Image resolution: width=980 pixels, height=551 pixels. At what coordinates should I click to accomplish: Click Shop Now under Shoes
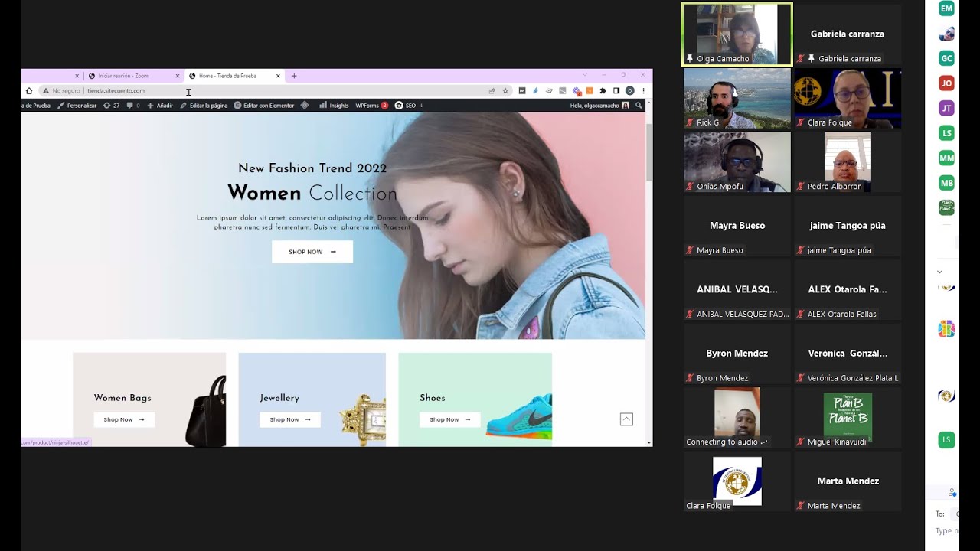(450, 419)
